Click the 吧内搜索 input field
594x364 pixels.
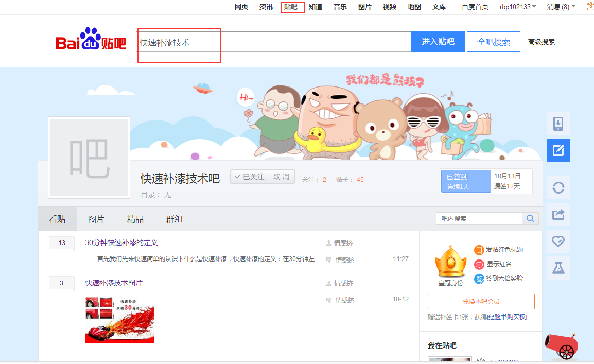pos(479,218)
